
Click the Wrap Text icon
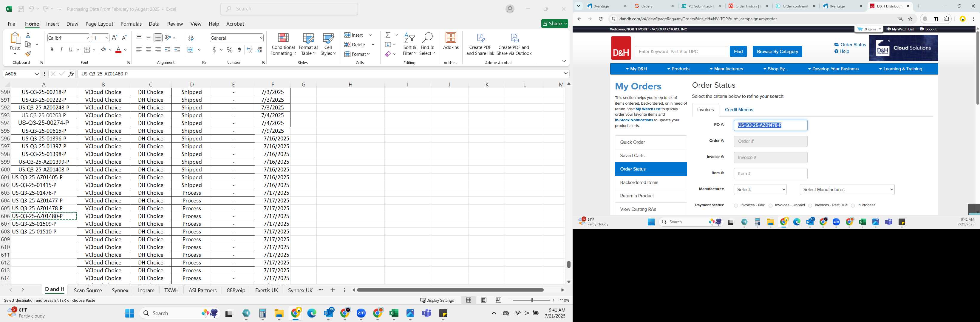click(191, 38)
